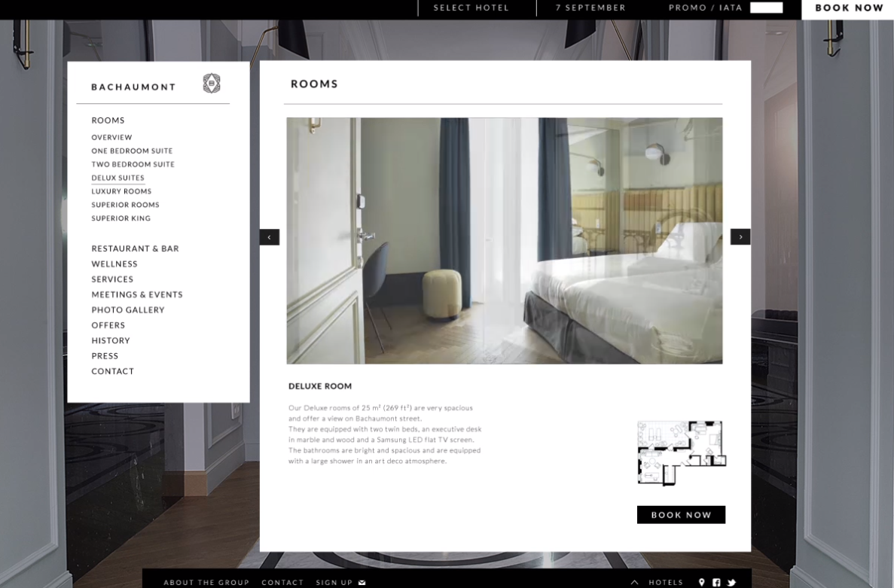Select One Bedroom Suite in sidebar
The image size is (894, 588).
(132, 151)
